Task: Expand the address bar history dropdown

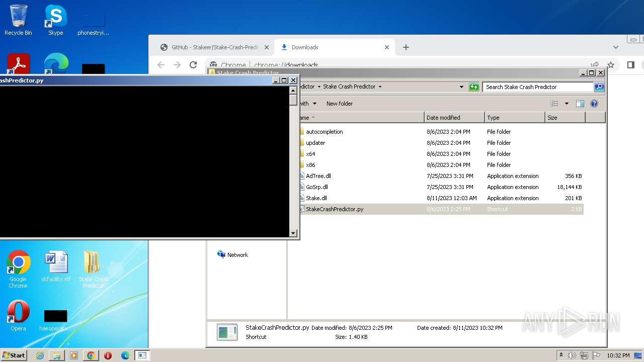Action: click(461, 87)
